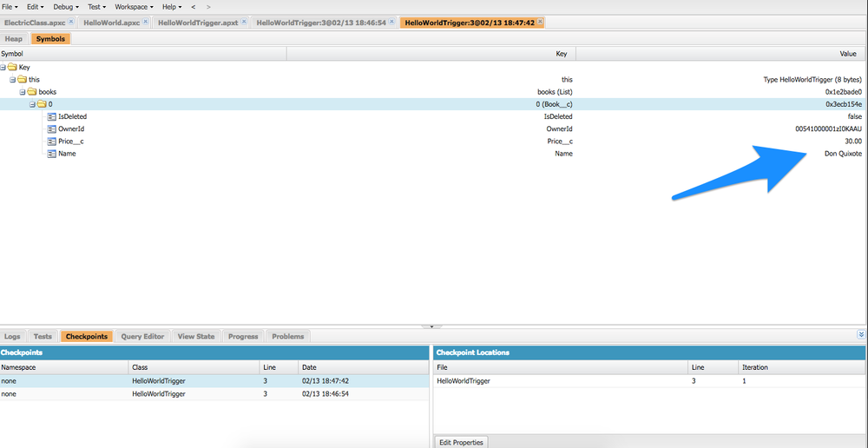The height and width of the screenshot is (448, 868).
Task: Collapse the 0 list item node
Action: [x=32, y=104]
